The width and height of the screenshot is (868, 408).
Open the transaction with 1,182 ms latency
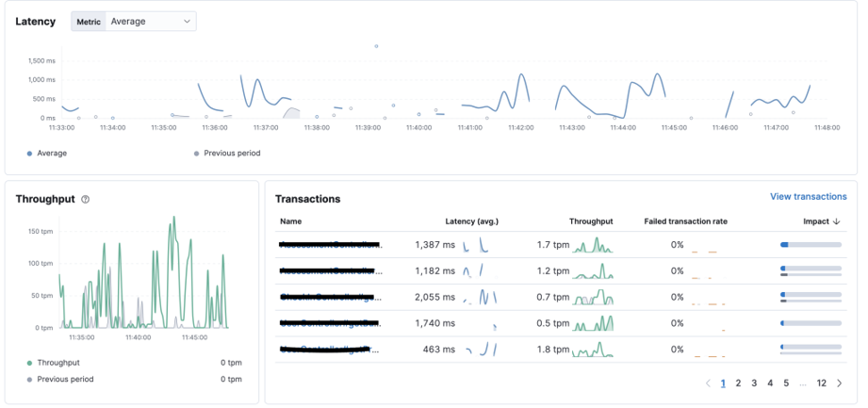(x=331, y=270)
